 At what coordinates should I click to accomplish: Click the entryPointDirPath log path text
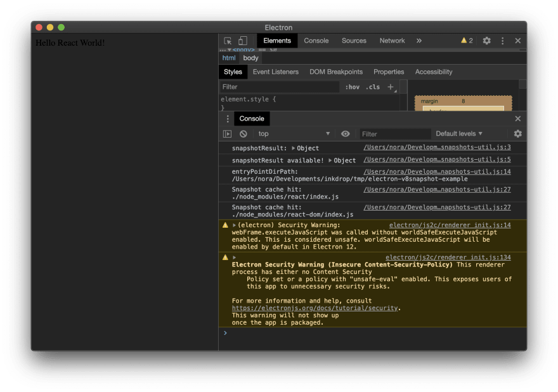coord(349,179)
